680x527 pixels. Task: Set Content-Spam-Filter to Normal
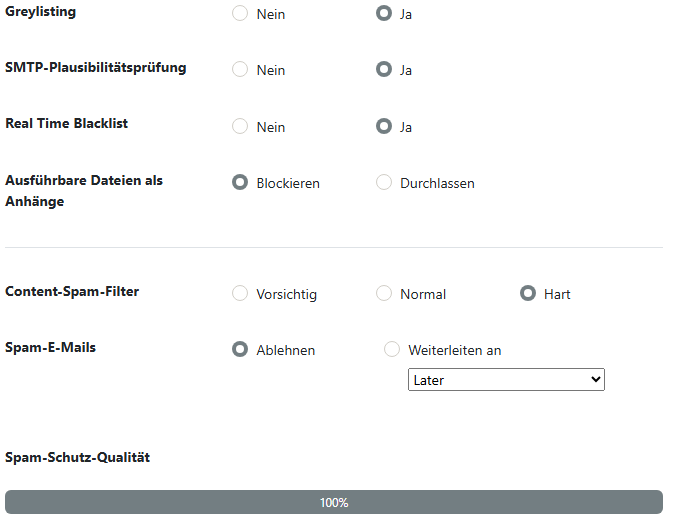[384, 294]
